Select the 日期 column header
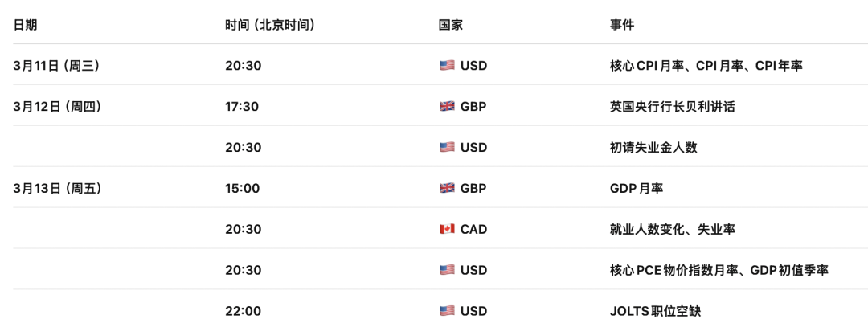 pos(25,25)
